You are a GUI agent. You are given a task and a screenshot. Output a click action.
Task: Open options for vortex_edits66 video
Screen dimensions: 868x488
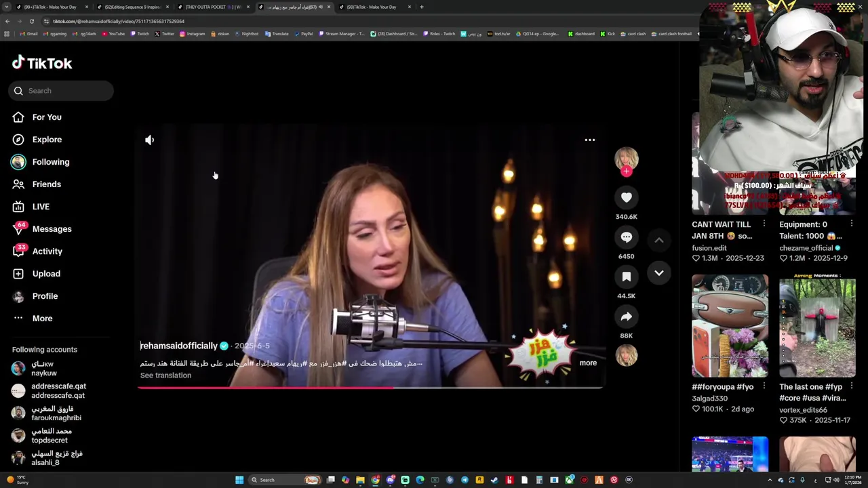pyautogui.click(x=852, y=387)
